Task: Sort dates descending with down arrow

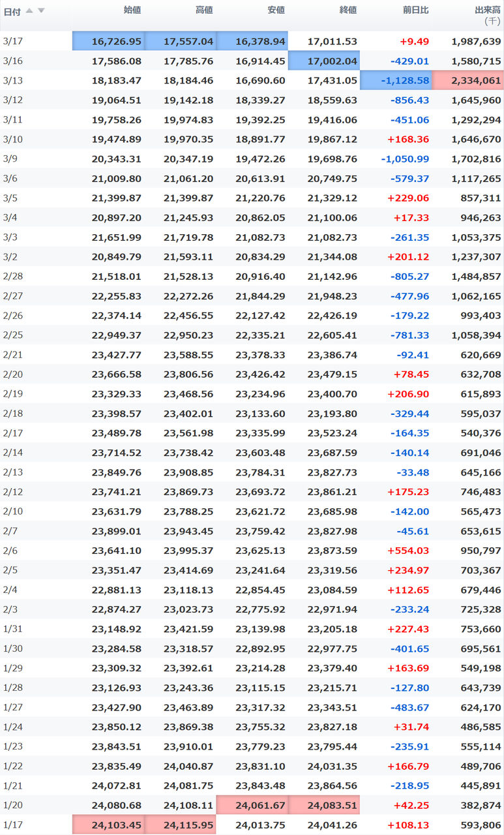Action: click(x=41, y=10)
